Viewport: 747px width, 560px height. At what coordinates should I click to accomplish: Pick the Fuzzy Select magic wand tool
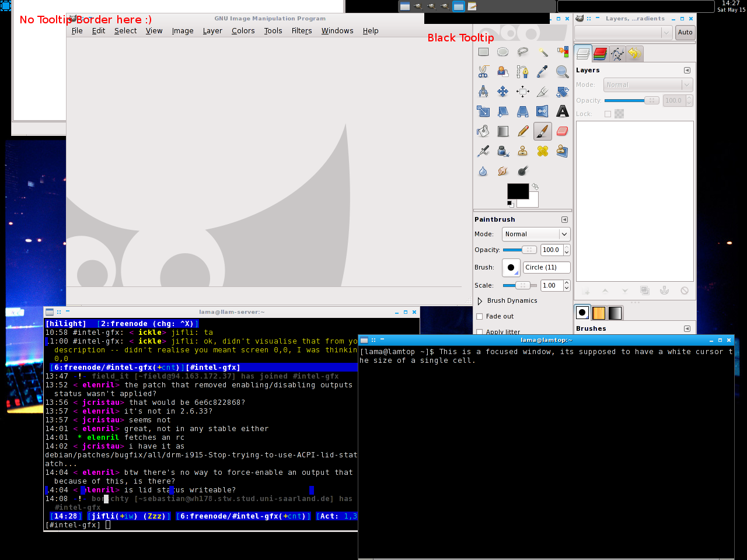[x=543, y=52]
